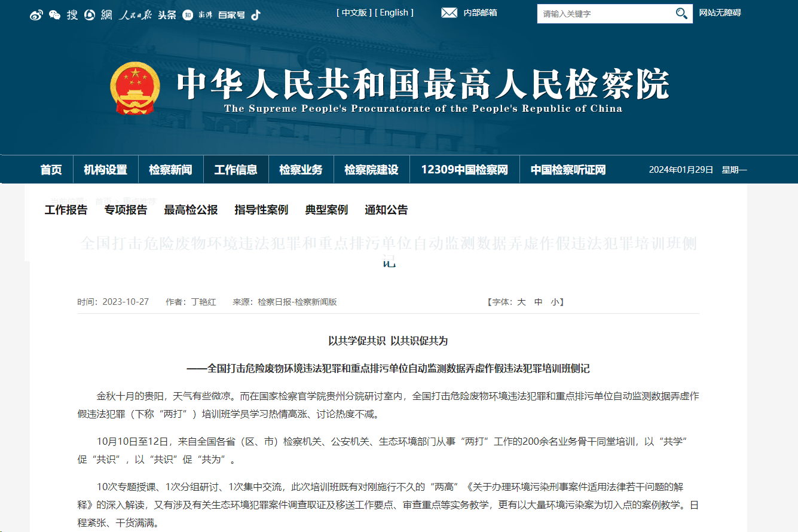Click the WeChat icon in header

(54, 15)
